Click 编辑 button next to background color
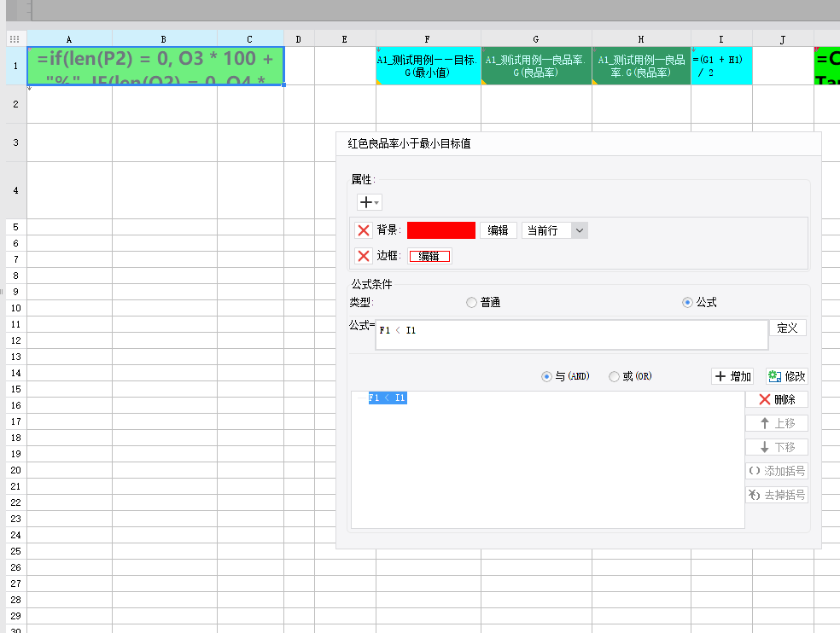Viewport: 840px width, 633px height. (498, 230)
